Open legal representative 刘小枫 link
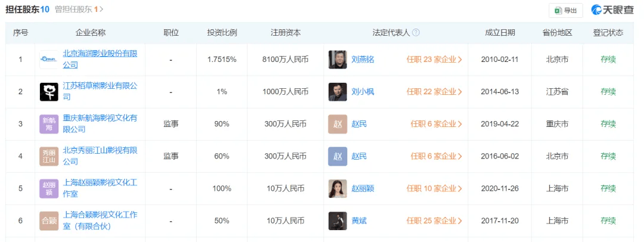 pyautogui.click(x=363, y=92)
